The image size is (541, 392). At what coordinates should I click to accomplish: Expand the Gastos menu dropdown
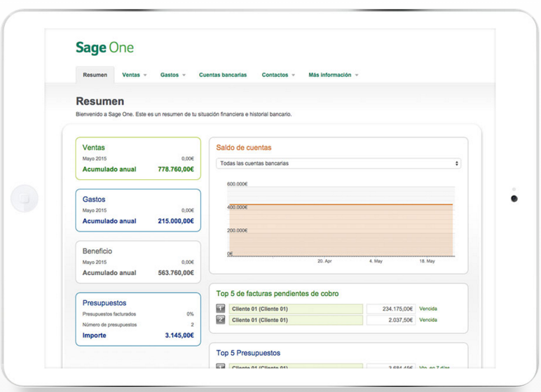coord(172,75)
